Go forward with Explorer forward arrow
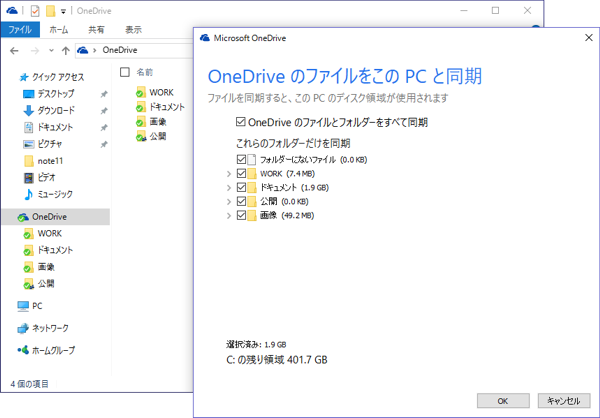Screen dimensions: 600x418 coord(35,51)
